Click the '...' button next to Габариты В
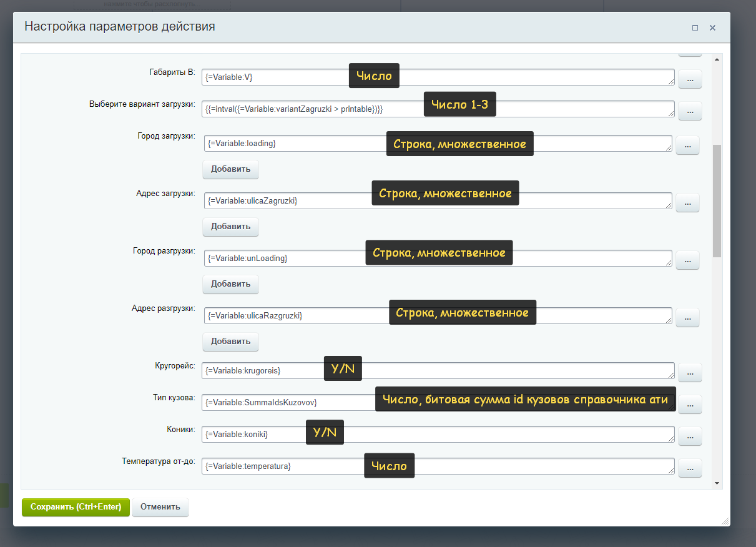Screen dimensions: 756x547 click(x=690, y=79)
